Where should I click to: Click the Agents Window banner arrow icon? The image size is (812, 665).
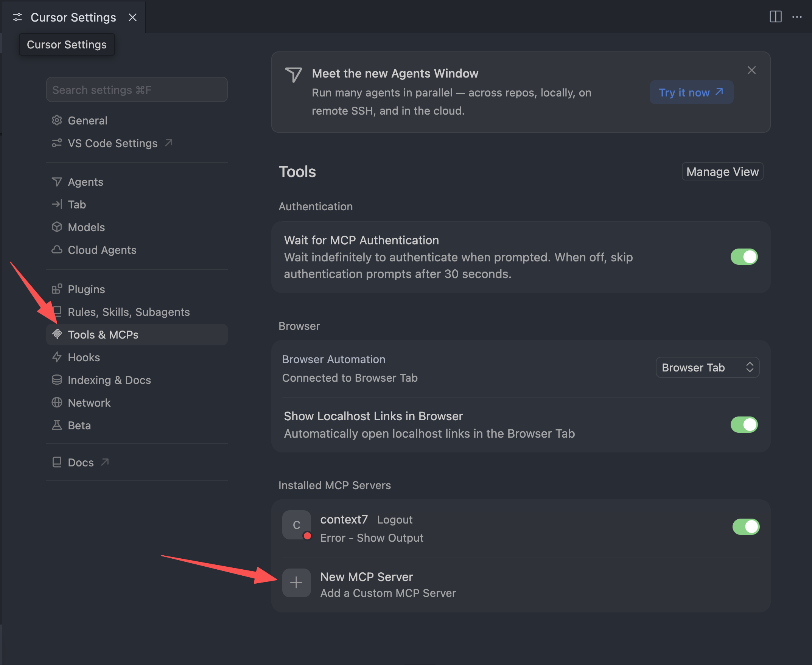[294, 74]
